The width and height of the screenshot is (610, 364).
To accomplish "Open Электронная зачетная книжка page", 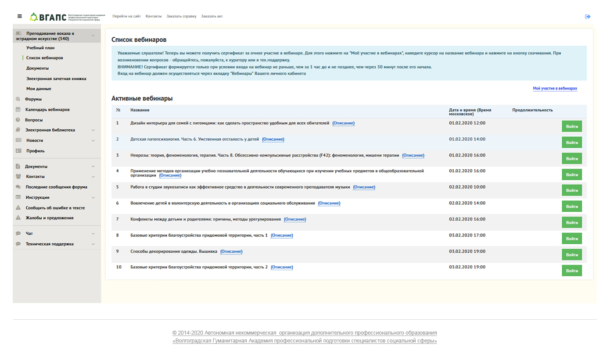I will [56, 79].
